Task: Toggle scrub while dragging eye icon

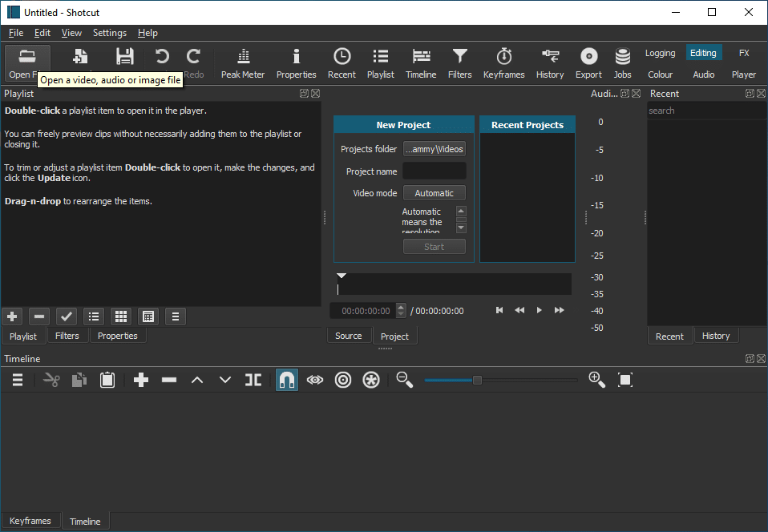Action: [x=315, y=380]
